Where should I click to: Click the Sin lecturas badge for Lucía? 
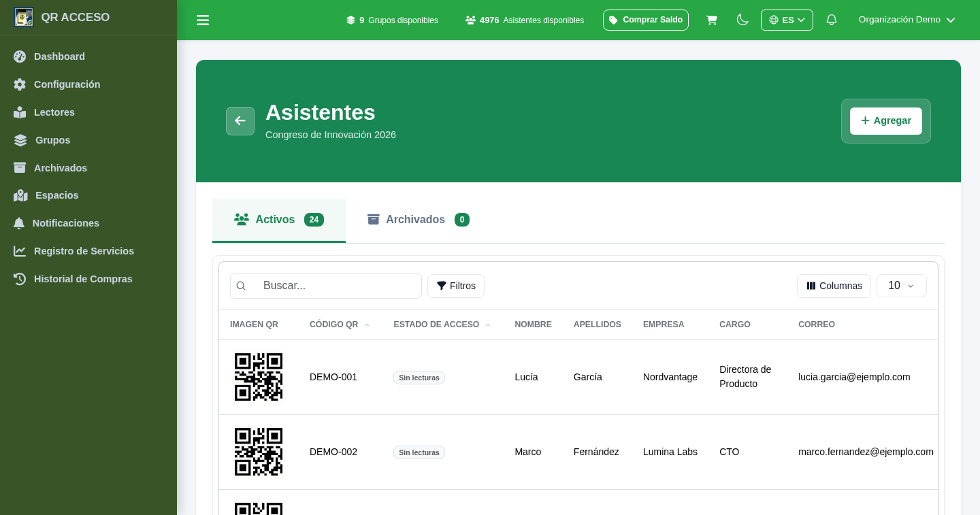(419, 378)
